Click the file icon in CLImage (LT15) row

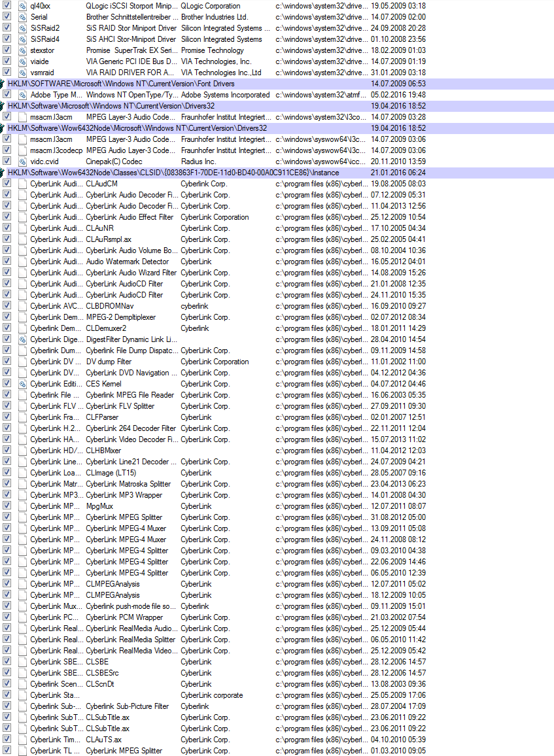[22, 473]
